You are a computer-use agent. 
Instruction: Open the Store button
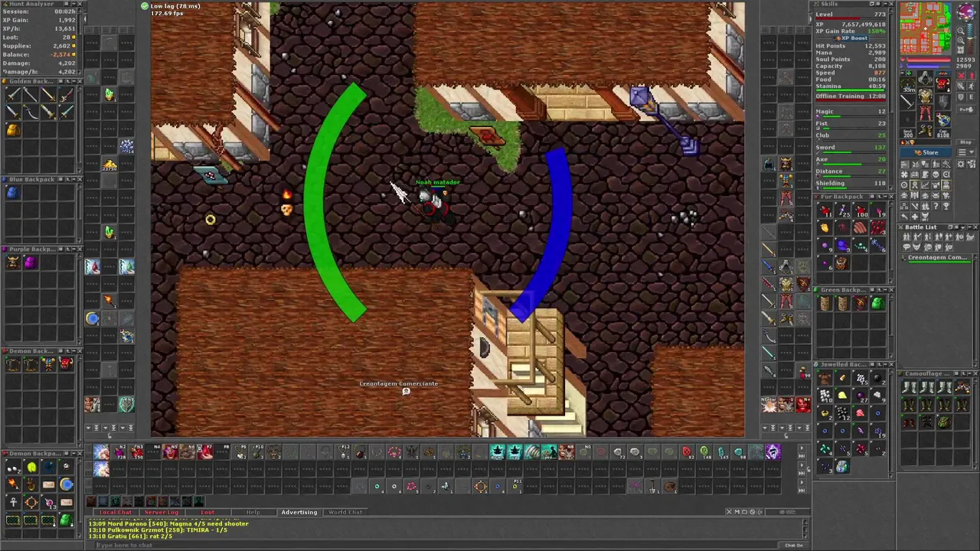coord(926,152)
